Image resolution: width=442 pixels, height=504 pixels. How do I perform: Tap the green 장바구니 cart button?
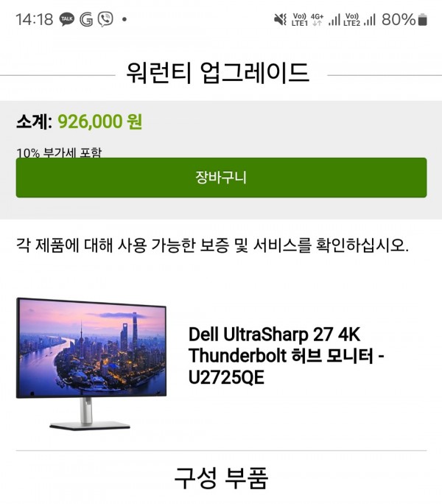pos(221,178)
